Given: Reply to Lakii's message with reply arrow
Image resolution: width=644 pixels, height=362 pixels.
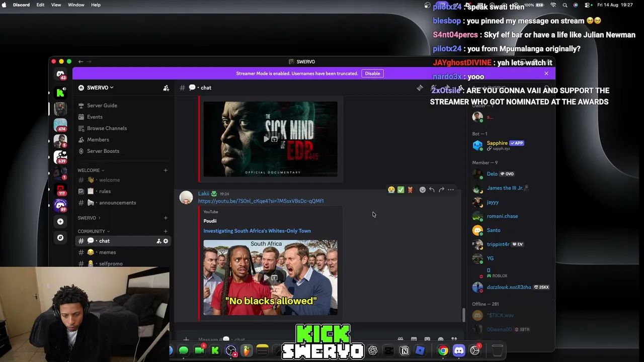Looking at the screenshot, I should [432, 190].
